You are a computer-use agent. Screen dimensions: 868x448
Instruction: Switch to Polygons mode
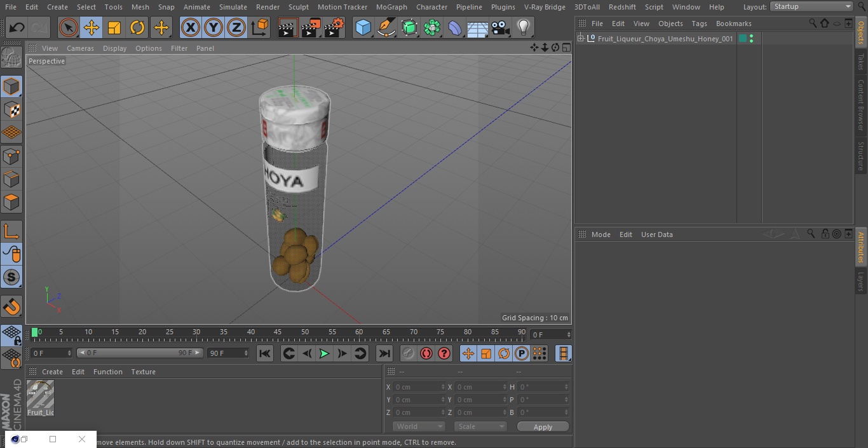coord(11,202)
